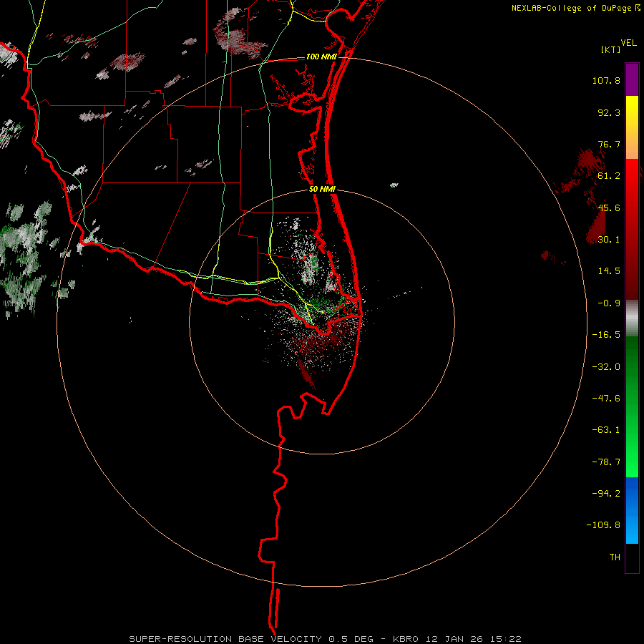Click the -32.0 legend value
The width and height of the screenshot is (644, 644).
606,367
